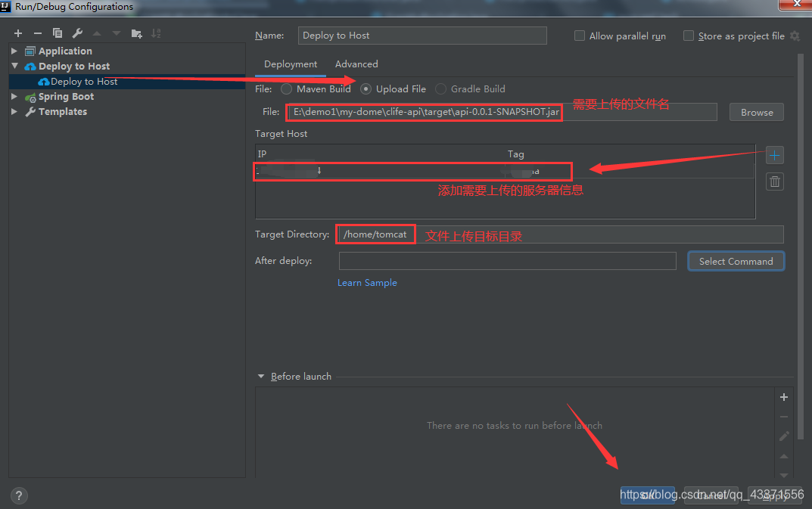
Task: Click the blue plus to add target host
Action: pyautogui.click(x=775, y=155)
